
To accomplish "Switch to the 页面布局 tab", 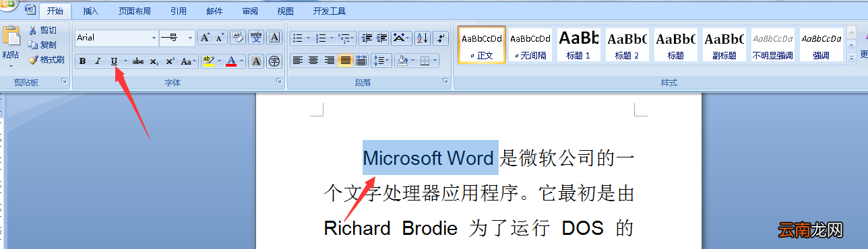I will point(135,11).
